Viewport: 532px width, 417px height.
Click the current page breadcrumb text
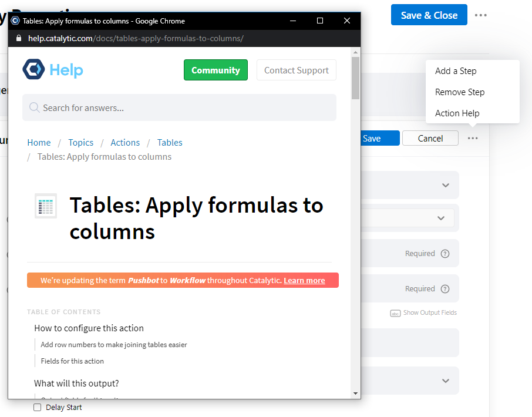104,157
